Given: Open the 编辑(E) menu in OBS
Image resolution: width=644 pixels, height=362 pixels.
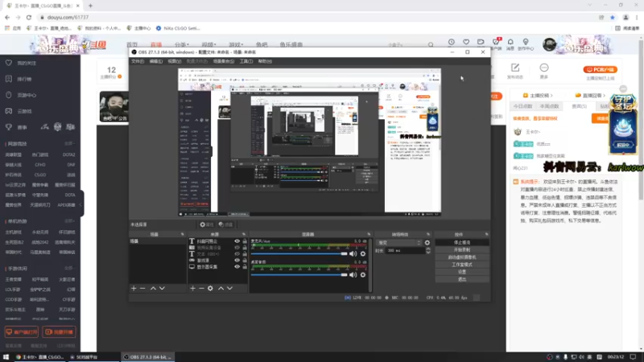Looking at the screenshot, I should pos(155,61).
